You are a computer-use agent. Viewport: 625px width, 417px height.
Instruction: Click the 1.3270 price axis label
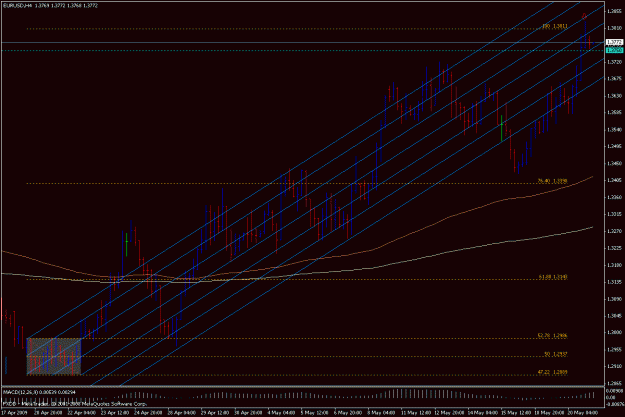click(614, 231)
